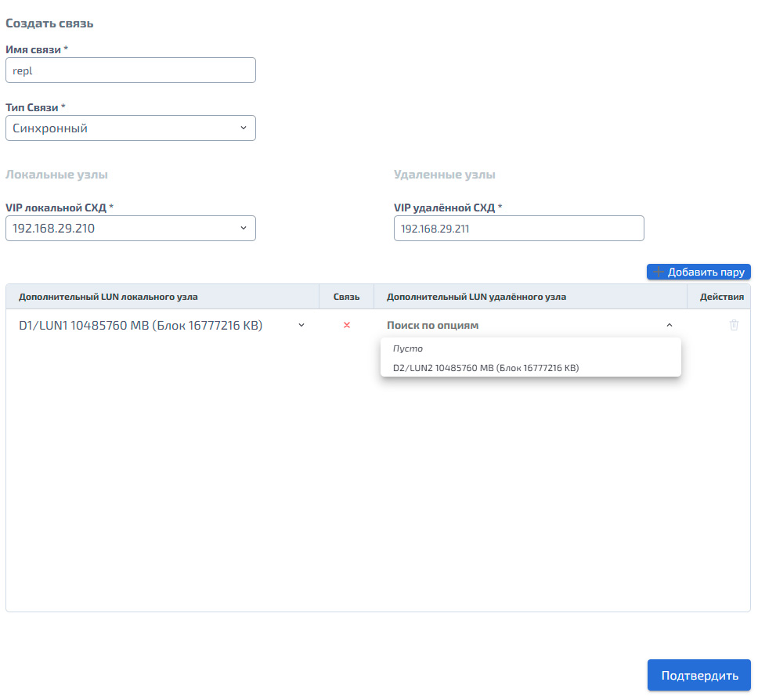758x700 pixels.
Task: Click the Добавить пару button
Action: [698, 272]
